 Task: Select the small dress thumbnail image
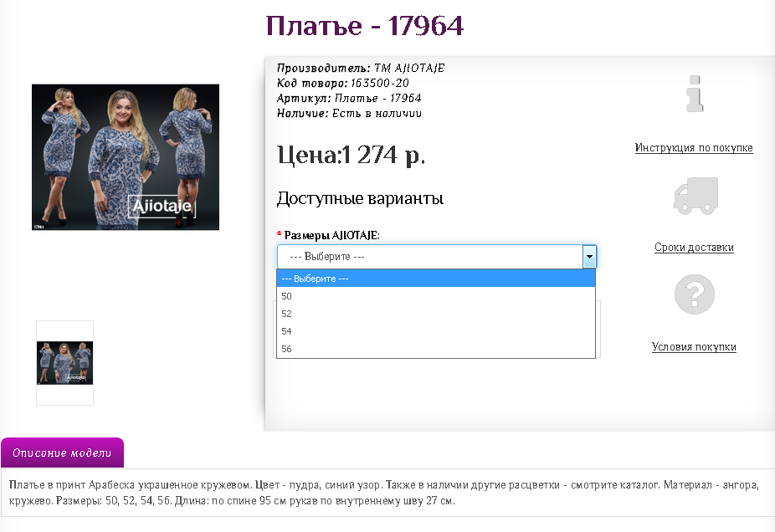click(64, 363)
